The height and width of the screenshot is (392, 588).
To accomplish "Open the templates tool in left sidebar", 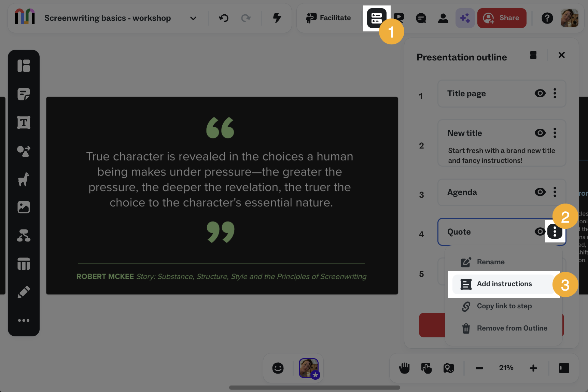I will [24, 66].
